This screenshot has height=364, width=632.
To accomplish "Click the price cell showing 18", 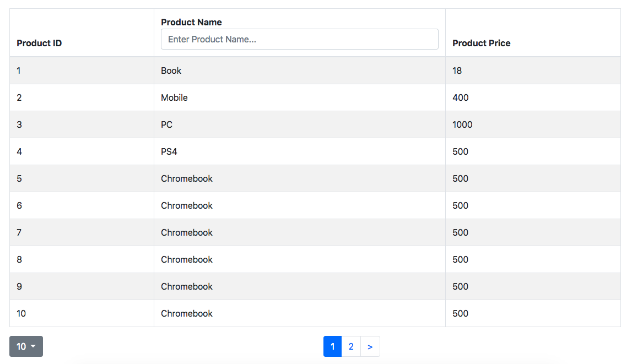I will coord(457,70).
